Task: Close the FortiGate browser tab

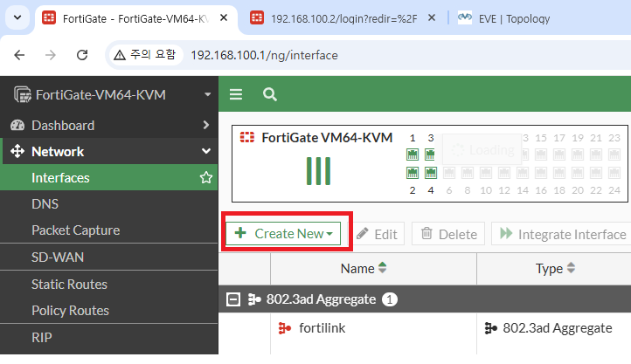Action: pos(224,17)
